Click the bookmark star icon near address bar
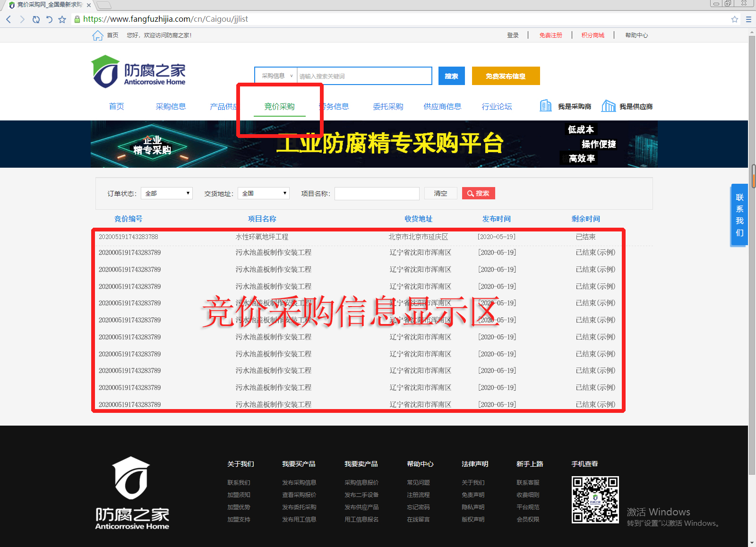Viewport: 756px width, 547px height. pos(62,19)
